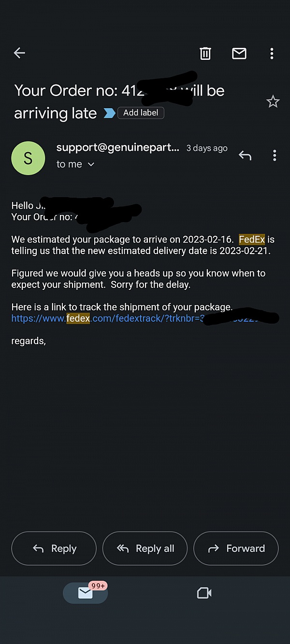Tap the Reply all button
The image size is (290, 644).
coord(145,548)
